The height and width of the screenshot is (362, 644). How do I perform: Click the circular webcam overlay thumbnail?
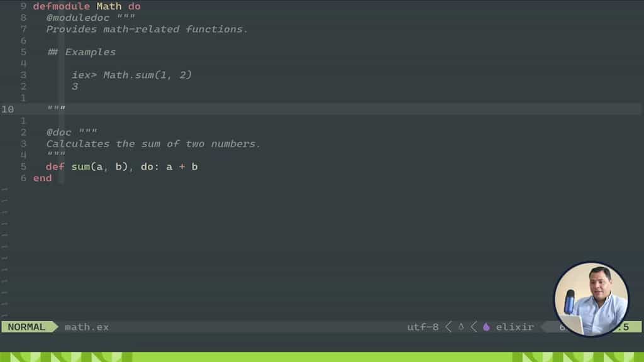click(x=591, y=300)
